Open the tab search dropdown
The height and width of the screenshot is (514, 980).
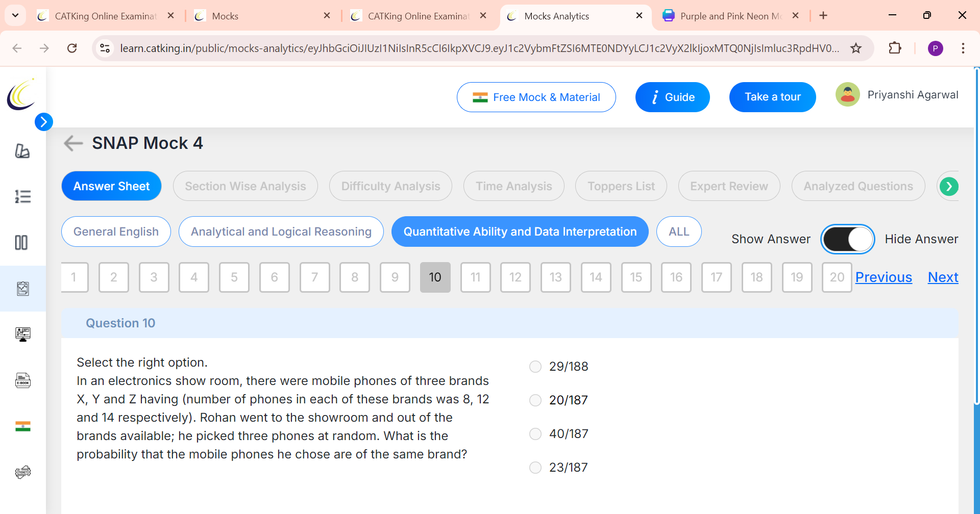(x=15, y=16)
